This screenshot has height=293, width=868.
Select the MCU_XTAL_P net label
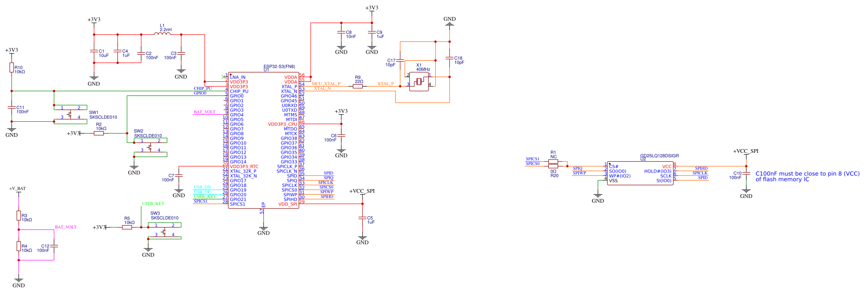[326, 84]
